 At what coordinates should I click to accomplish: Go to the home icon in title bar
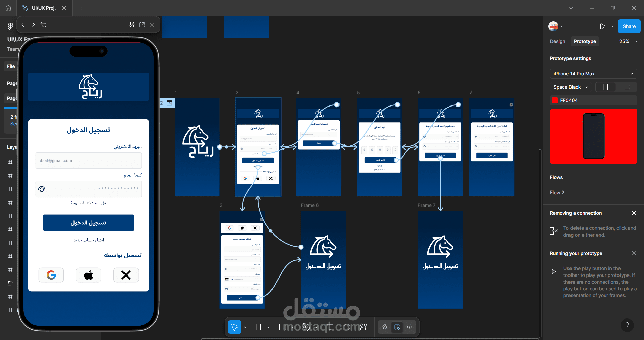8,8
